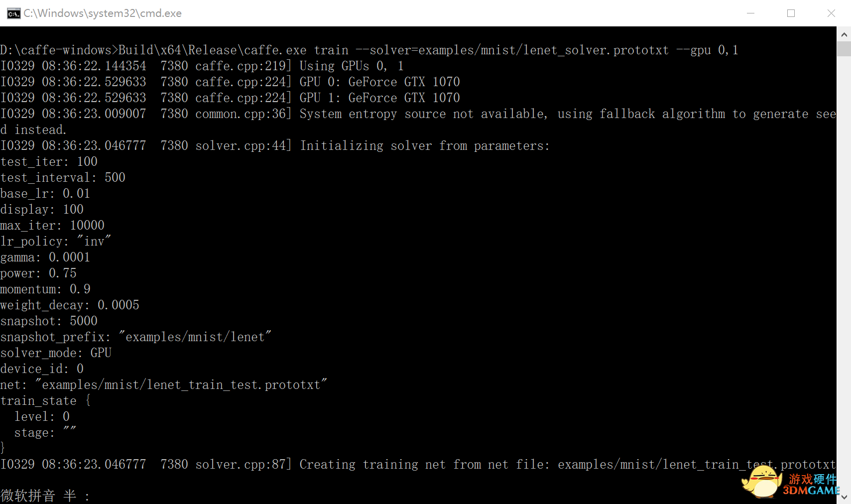The width and height of the screenshot is (851, 504).
Task: Click the 游戏硬件 watermark text
Action: point(813,479)
